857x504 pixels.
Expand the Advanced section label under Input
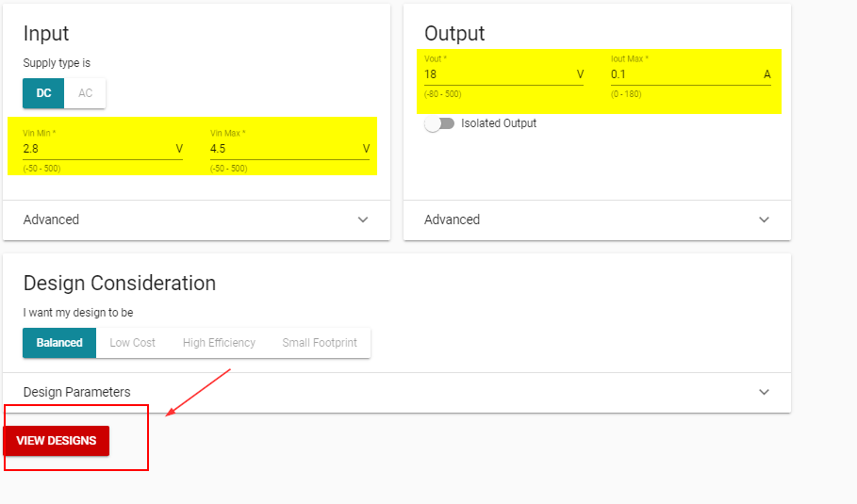tap(51, 219)
